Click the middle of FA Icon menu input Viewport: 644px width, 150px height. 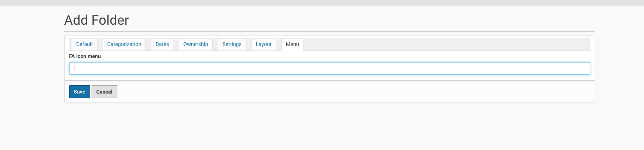pos(329,68)
